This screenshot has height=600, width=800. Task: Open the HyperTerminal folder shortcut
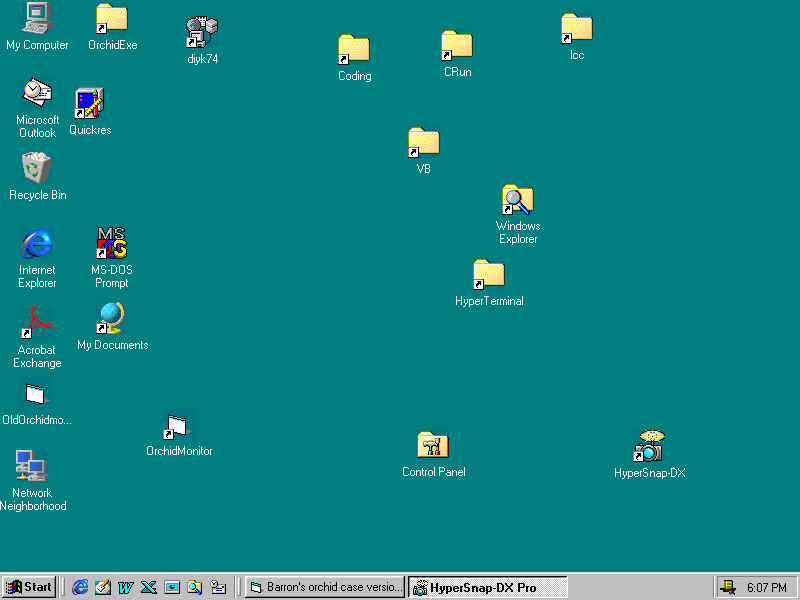pyautogui.click(x=488, y=275)
